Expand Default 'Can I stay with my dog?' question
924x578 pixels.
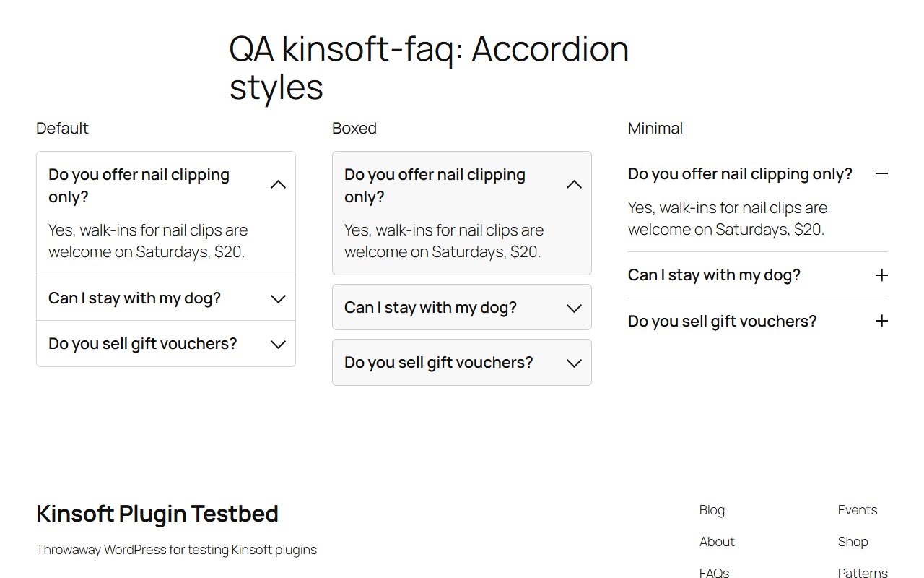coord(166,298)
